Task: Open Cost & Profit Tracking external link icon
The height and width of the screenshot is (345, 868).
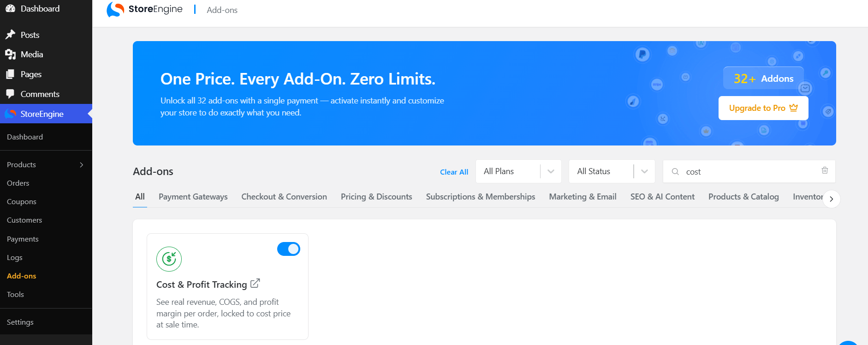Action: (x=255, y=284)
